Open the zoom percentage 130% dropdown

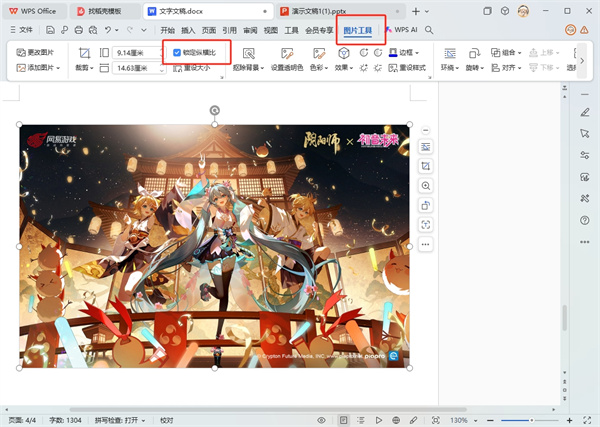point(475,420)
